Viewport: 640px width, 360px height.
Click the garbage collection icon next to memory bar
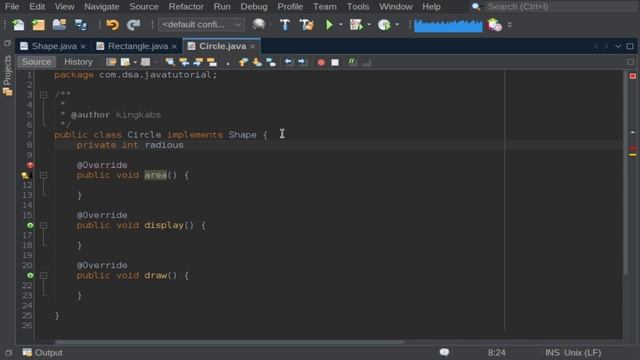point(494,25)
